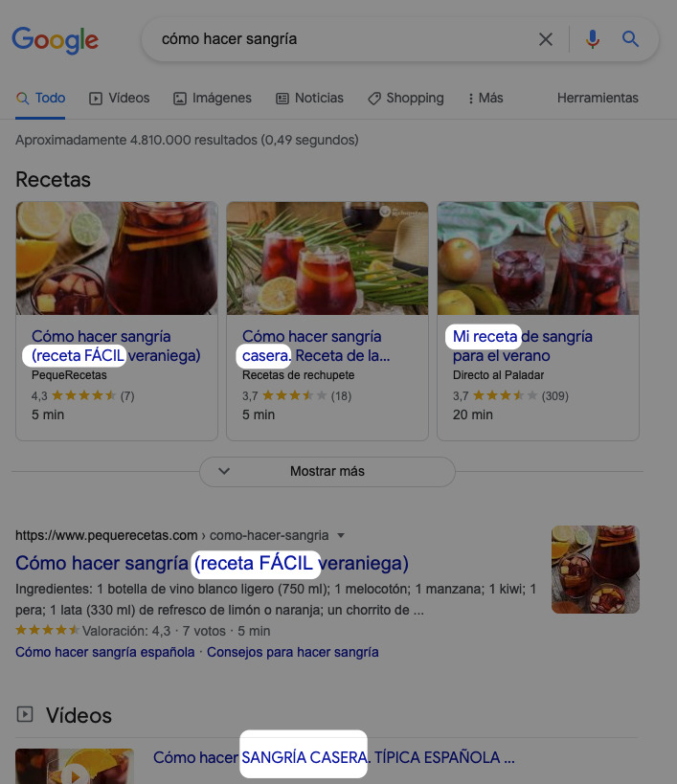
Task: Switch to the Imágenes tab
Action: pos(213,98)
